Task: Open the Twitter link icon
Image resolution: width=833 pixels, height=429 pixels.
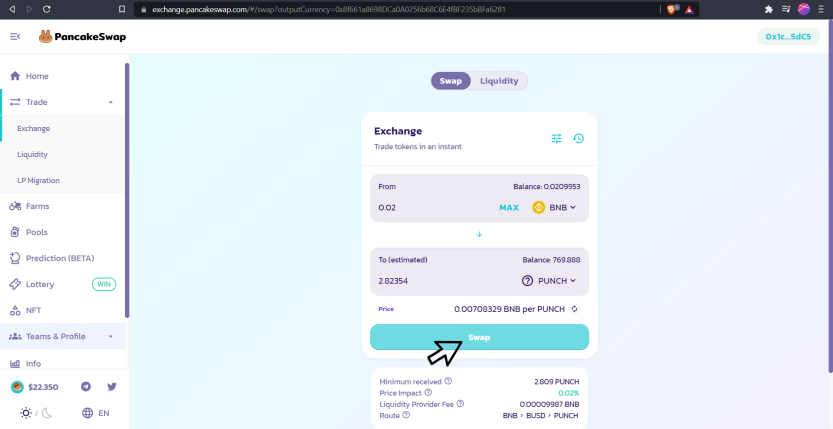Action: click(x=112, y=387)
